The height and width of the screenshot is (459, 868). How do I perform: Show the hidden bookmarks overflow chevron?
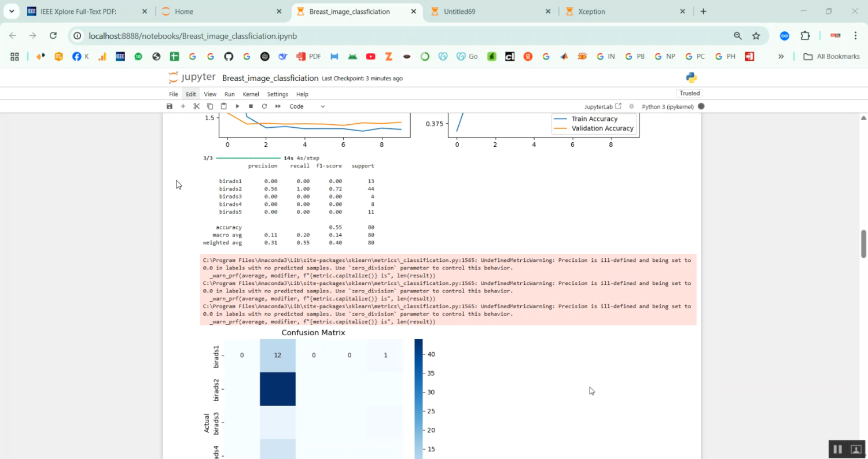[781, 57]
